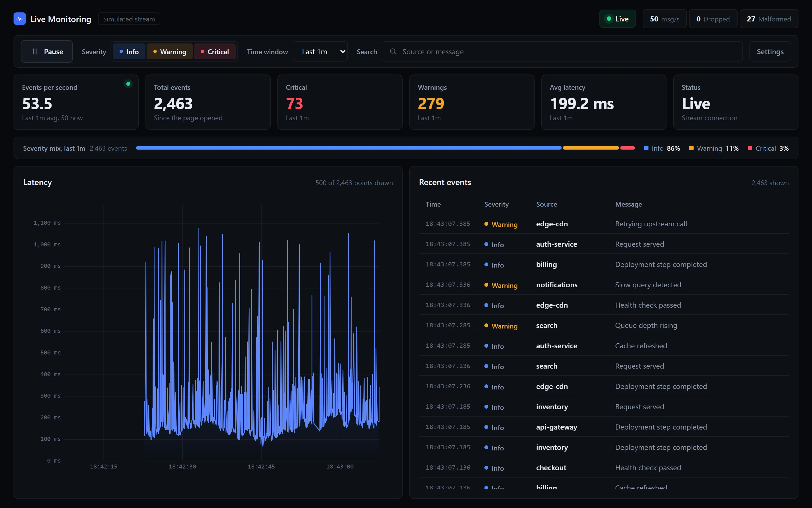This screenshot has width=812, height=508.
Task: Click the blue Info segment of severity bar
Action: pyautogui.click(x=348, y=148)
